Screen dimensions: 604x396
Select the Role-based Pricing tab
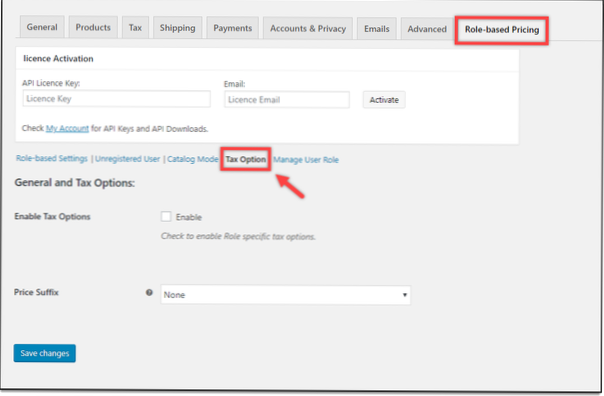pos(502,30)
